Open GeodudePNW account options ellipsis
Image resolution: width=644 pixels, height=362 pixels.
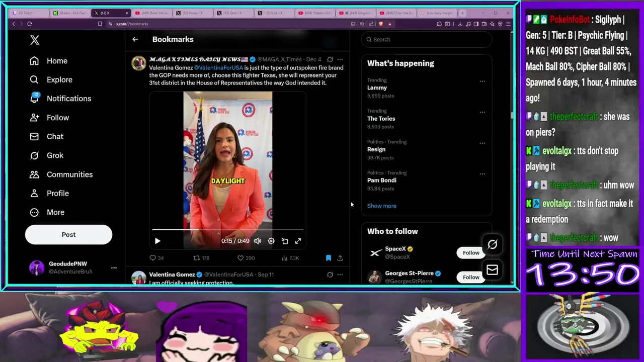pyautogui.click(x=114, y=267)
